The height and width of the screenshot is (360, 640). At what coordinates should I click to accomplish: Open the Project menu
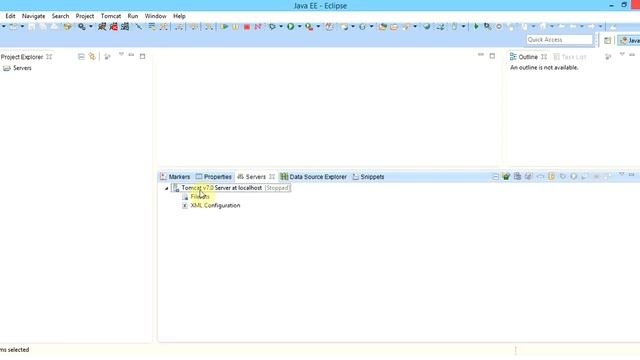click(x=85, y=16)
